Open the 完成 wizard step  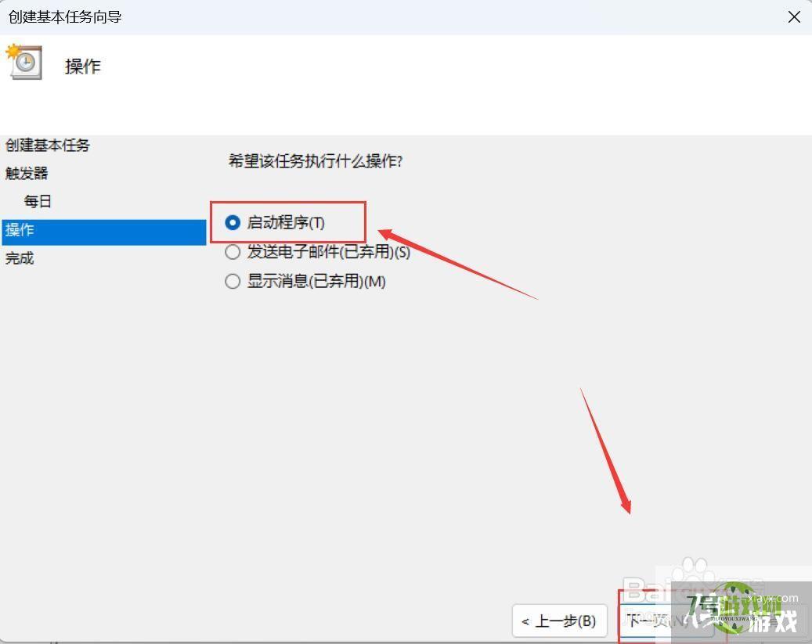tap(20, 257)
